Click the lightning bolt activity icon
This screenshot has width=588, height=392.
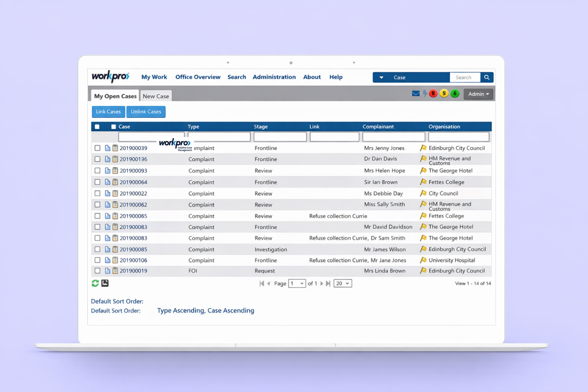424,93
